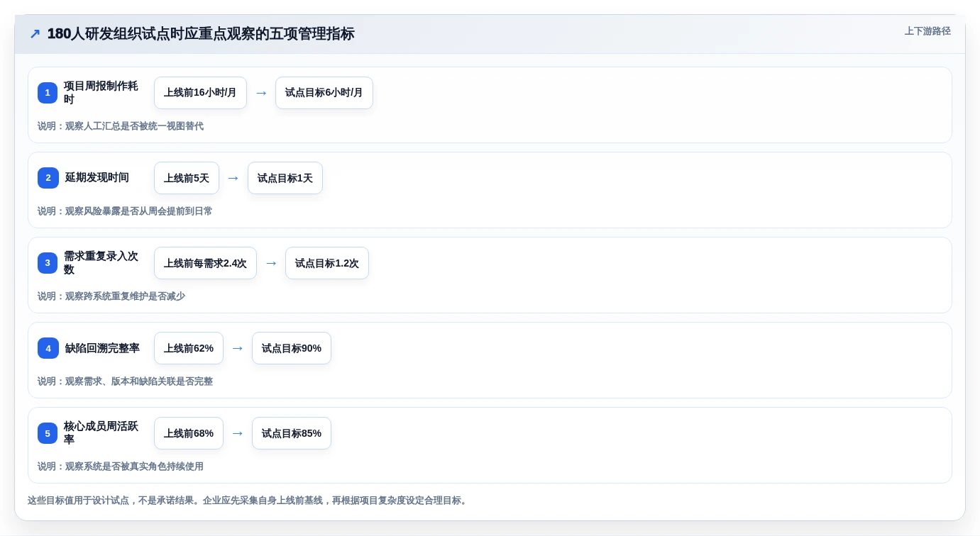This screenshot has width=980, height=536.
Task: Click the 需求重复录入次数 indicator name
Action: [x=101, y=263]
